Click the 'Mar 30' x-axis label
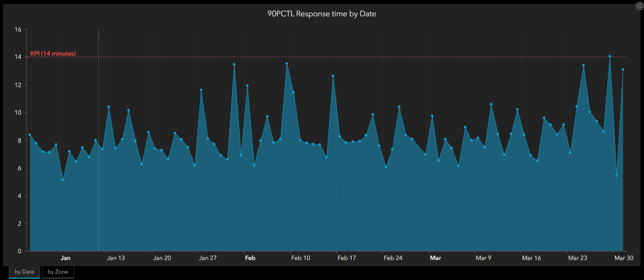 tap(624, 258)
